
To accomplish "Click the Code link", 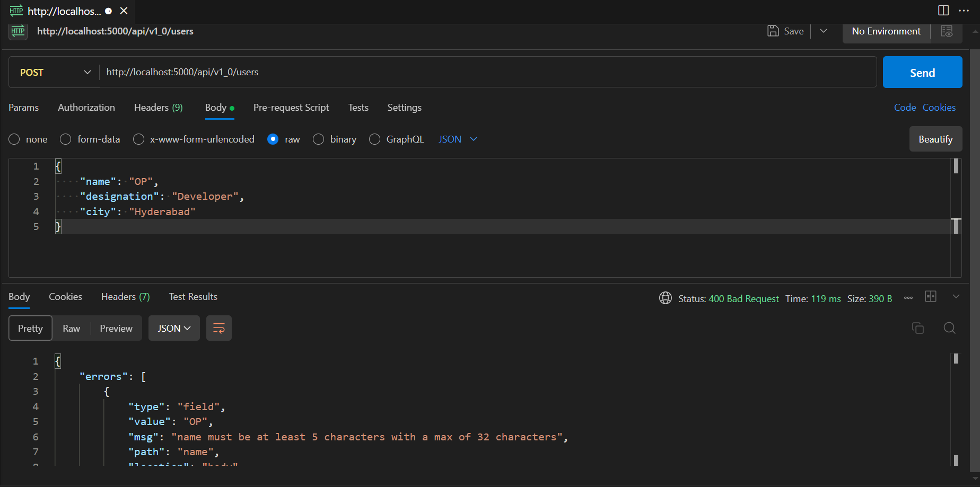I will [x=905, y=108].
